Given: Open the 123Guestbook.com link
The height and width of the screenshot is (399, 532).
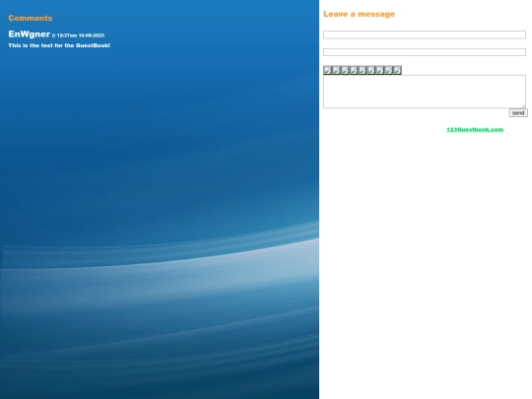Looking at the screenshot, I should (475, 130).
